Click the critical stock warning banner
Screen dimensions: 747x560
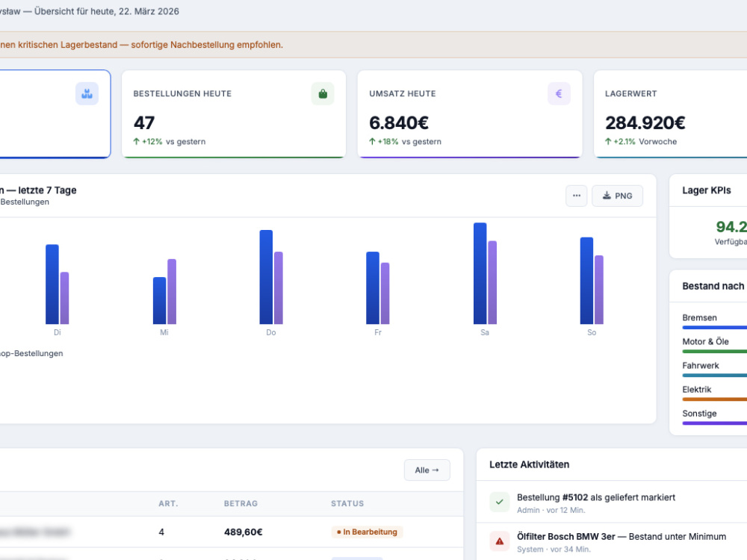(373, 45)
